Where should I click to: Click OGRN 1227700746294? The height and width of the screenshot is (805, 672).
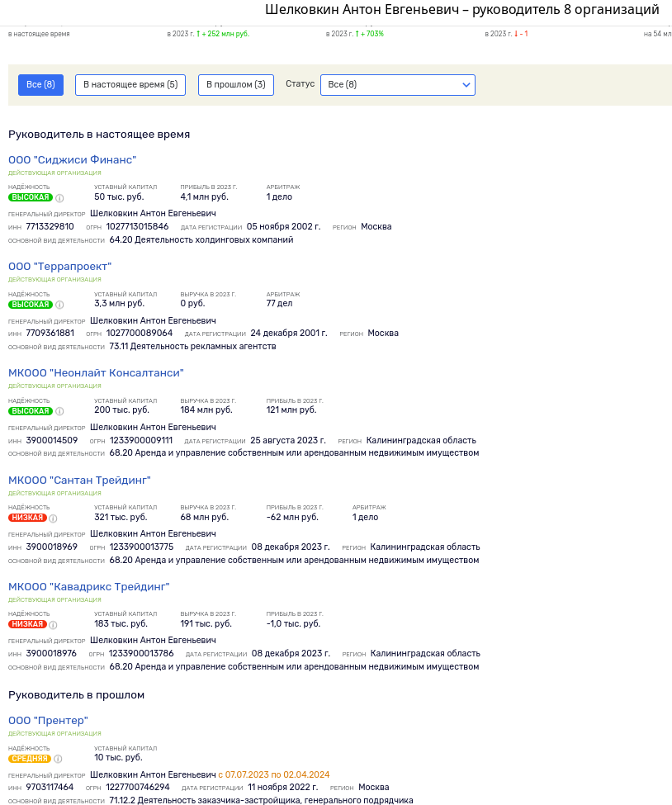click(x=138, y=787)
